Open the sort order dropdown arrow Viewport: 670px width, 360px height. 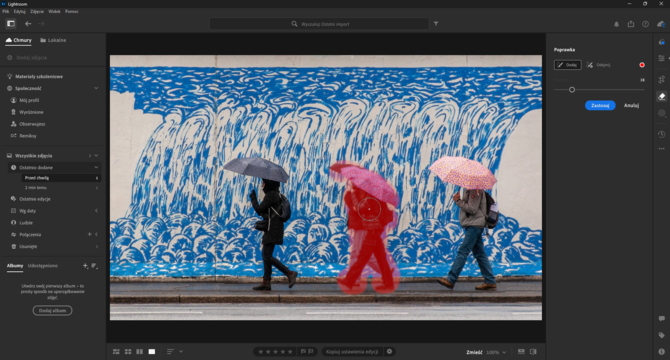181,351
